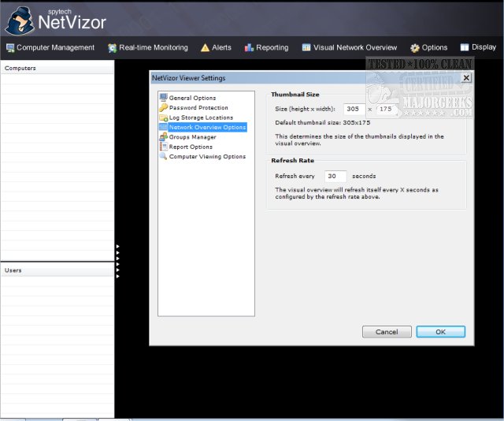Open the Display menu
Screen dimensions: 504x421
[478, 47]
